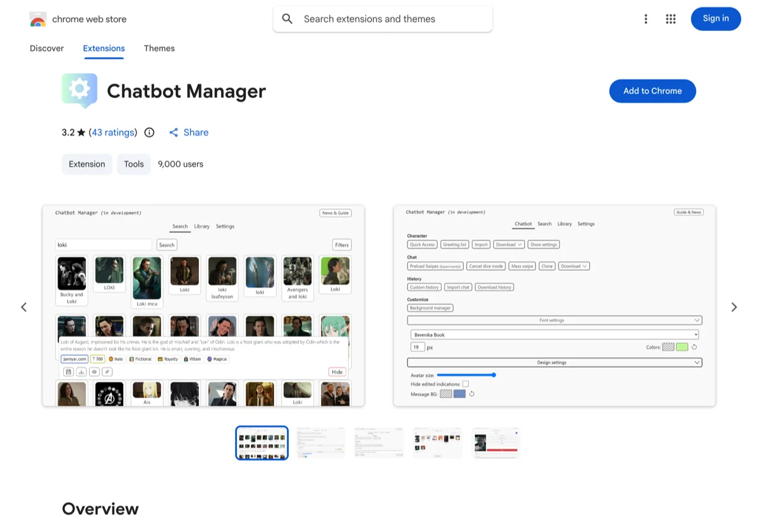The height and width of the screenshot is (532, 758).
Task: Select the Extensions tab
Action: coord(104,49)
